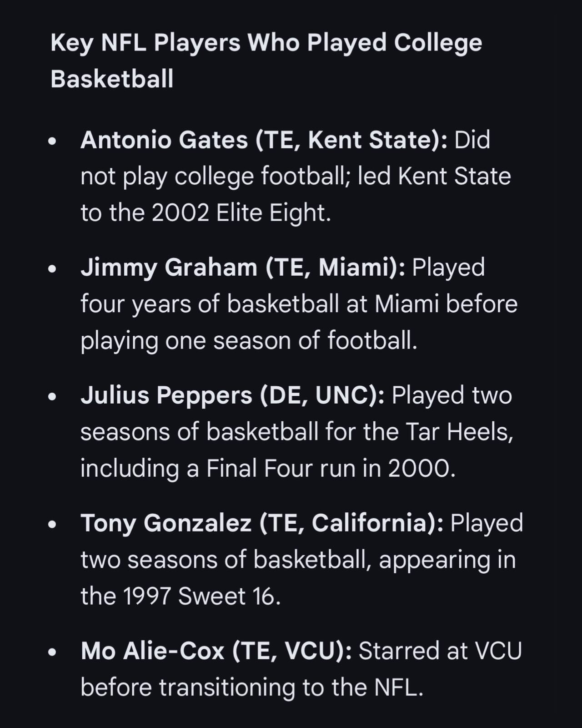
Task: Select the bold "Jimmy Graham" name
Action: (x=169, y=268)
